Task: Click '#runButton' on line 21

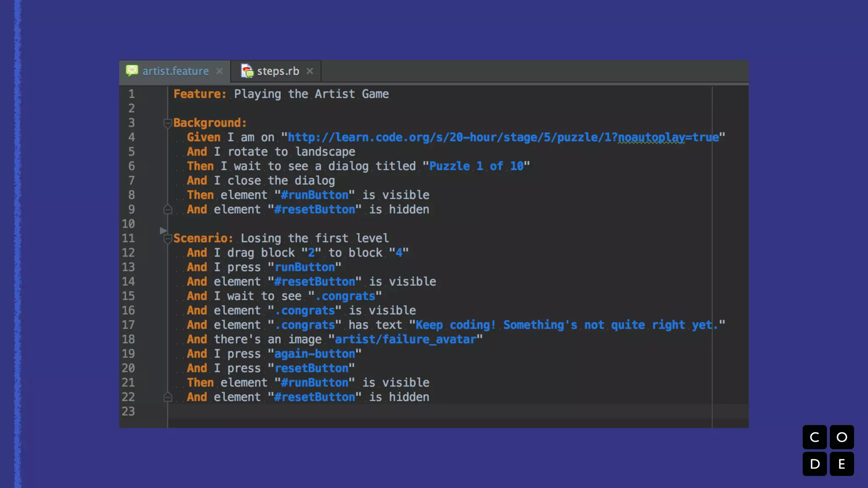Action: coord(314,383)
